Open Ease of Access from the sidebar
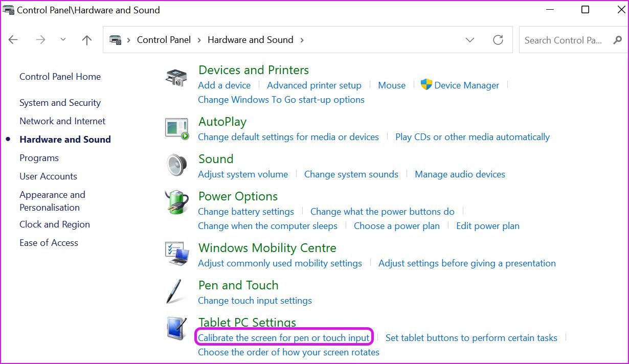Viewport: 629px width, 364px height. 49,242
